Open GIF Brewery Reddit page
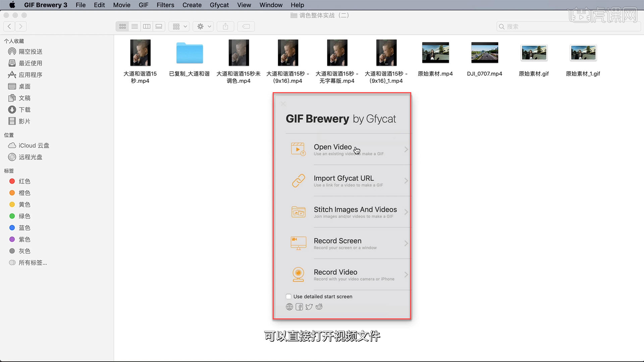Screen dimensions: 644x362 click(319, 307)
